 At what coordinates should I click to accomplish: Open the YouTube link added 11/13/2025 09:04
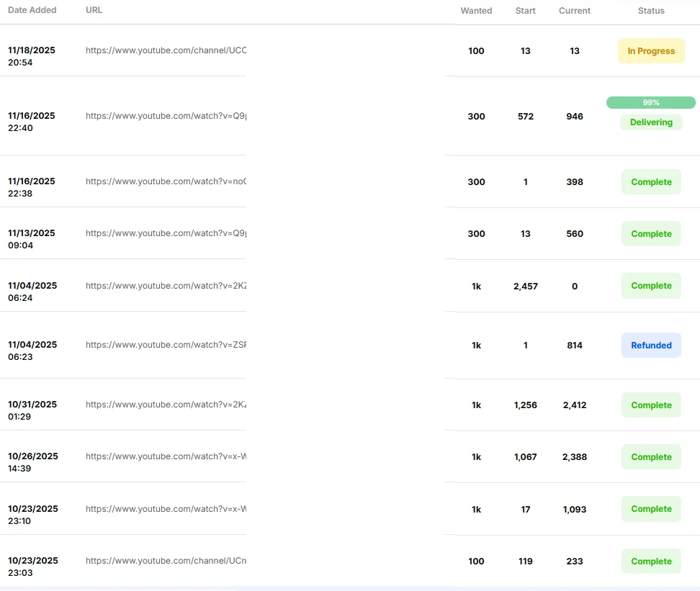(166, 233)
